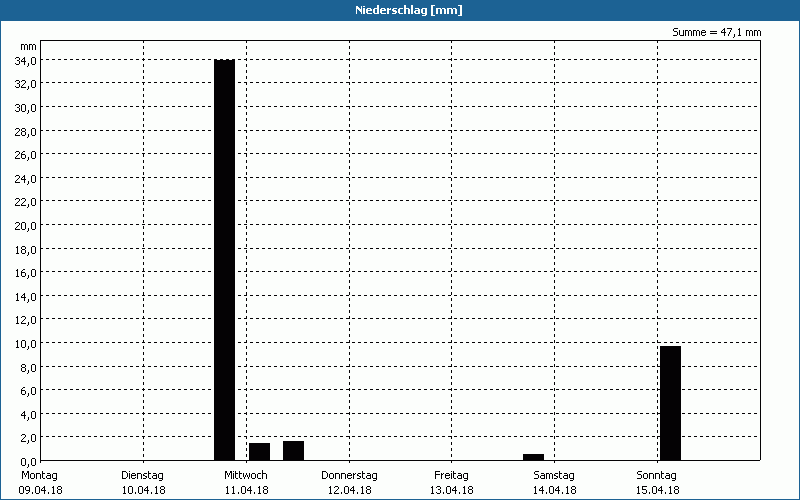Click the 0,0 y-axis value
This screenshot has width=800, height=500.
tap(28, 461)
